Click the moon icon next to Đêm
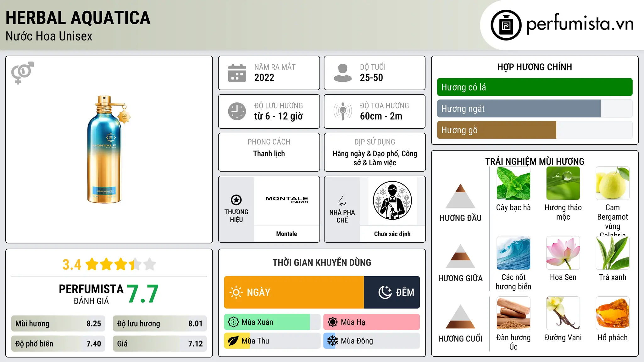 click(x=385, y=292)
